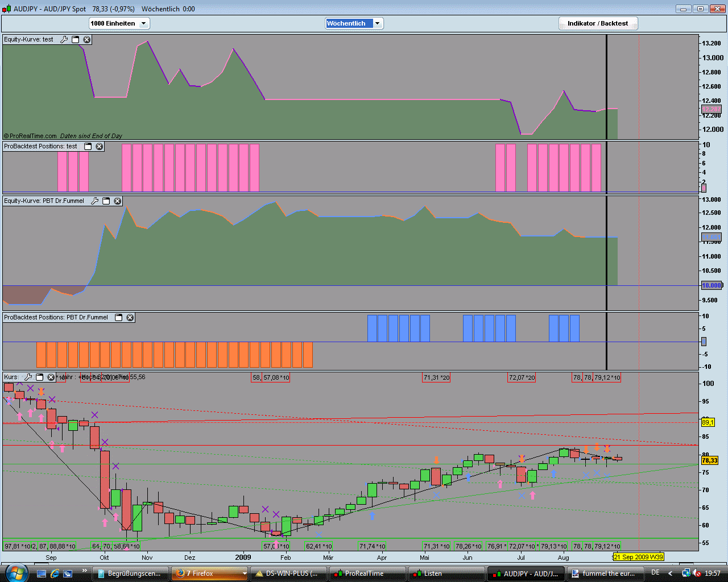Click the network tray icon
The width and height of the screenshot is (728, 582).
(685, 573)
